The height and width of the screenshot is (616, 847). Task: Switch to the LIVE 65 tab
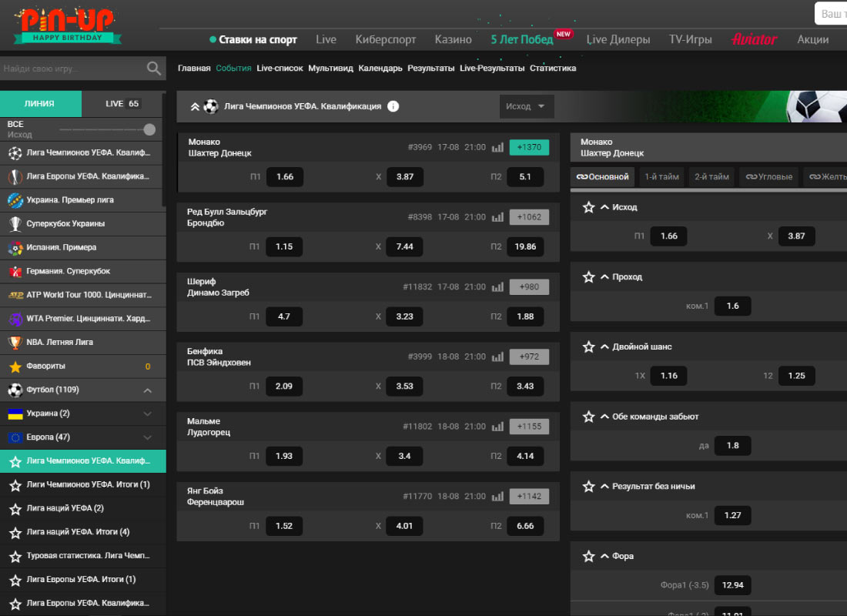tap(122, 103)
